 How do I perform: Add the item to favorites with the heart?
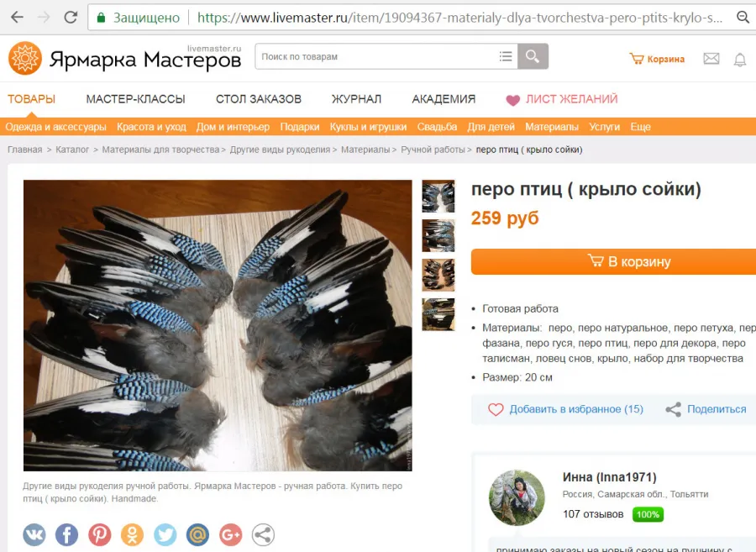tap(496, 409)
